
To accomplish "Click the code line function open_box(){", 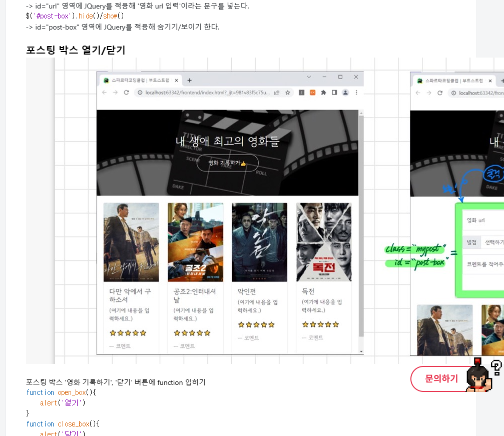I will 61,392.
